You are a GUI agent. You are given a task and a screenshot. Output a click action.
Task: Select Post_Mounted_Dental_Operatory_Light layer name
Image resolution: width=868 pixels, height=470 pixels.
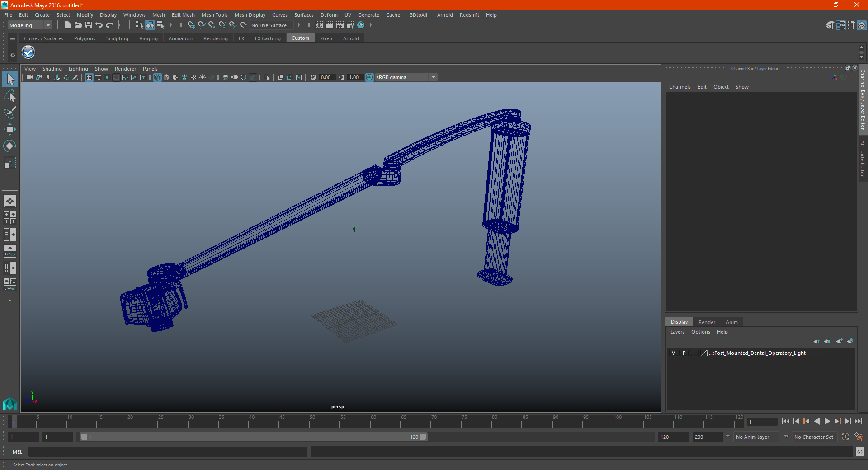pos(757,353)
